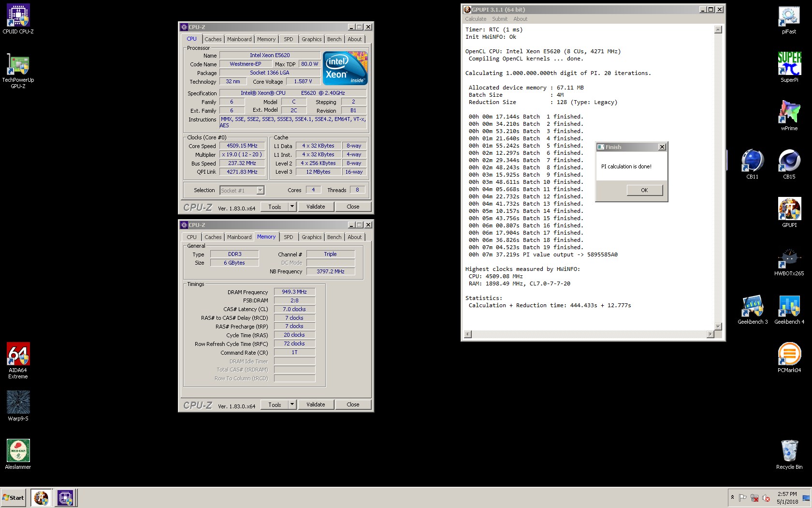Click GPUPI vertical scrollbar down arrow
The image size is (812, 508).
[x=718, y=327]
